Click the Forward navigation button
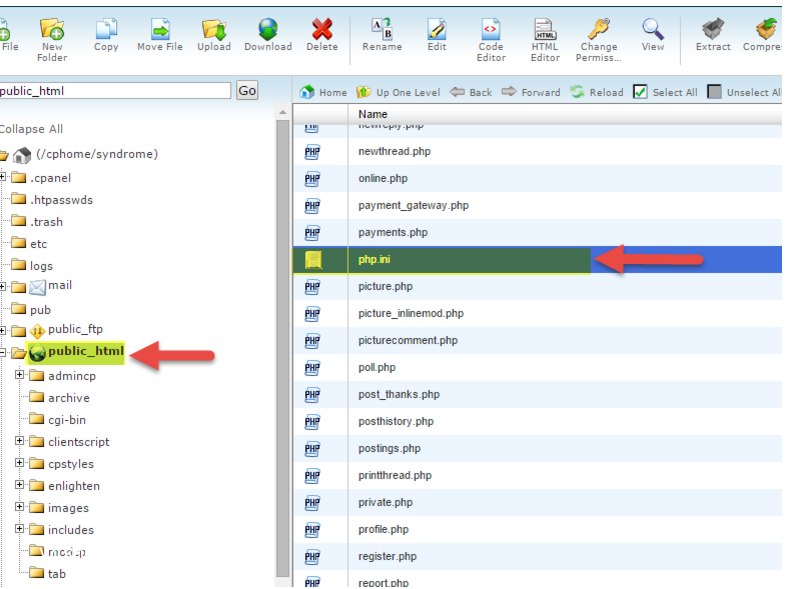 pyautogui.click(x=531, y=92)
